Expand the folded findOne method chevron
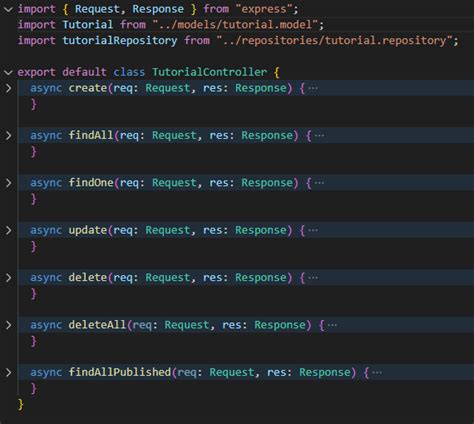This screenshot has width=474, height=424. point(8,183)
